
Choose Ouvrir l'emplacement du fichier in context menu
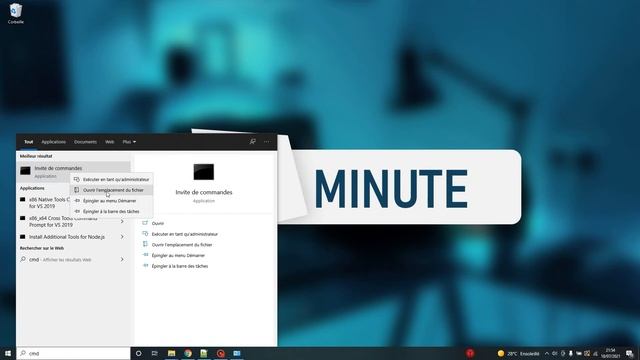[x=112, y=190]
